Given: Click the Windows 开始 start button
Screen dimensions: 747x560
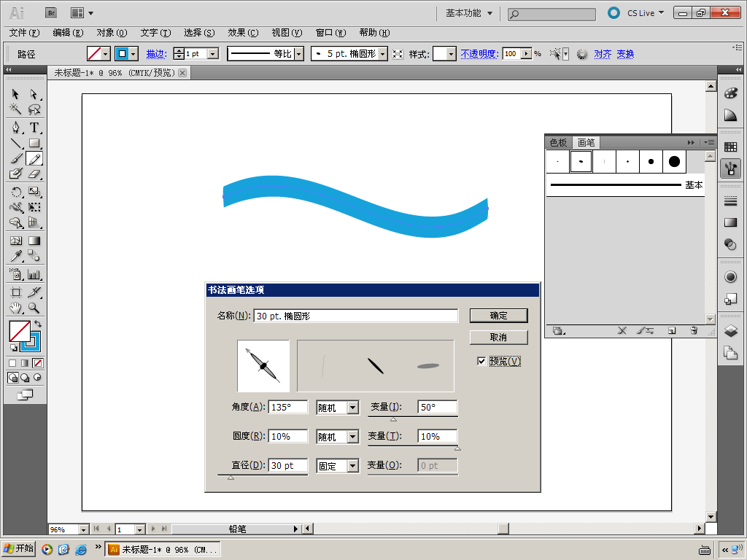Looking at the screenshot, I should [19, 548].
